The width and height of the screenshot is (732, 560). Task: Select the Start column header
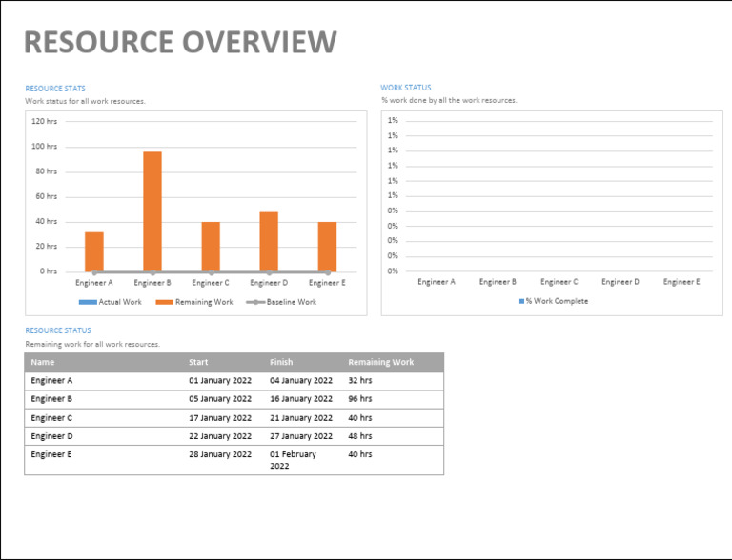[198, 362]
